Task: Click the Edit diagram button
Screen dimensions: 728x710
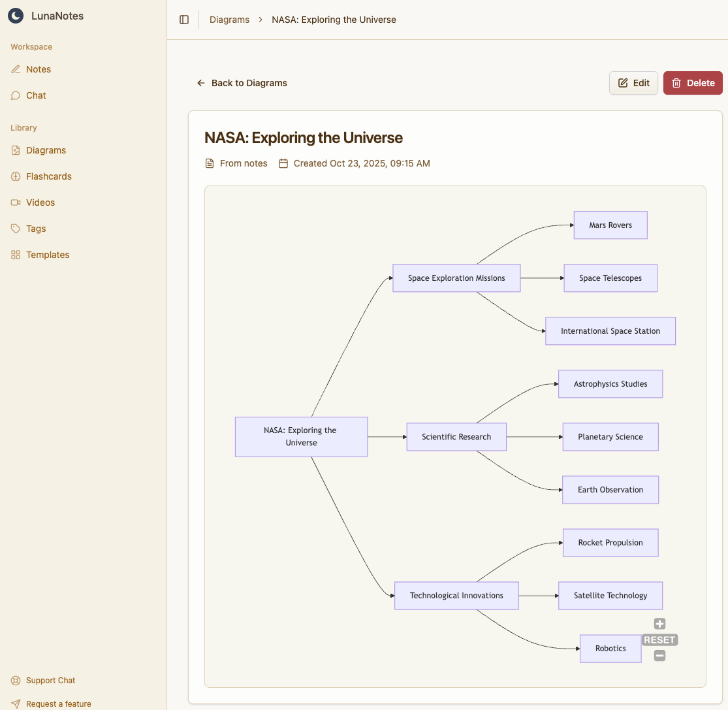Action: 633,83
